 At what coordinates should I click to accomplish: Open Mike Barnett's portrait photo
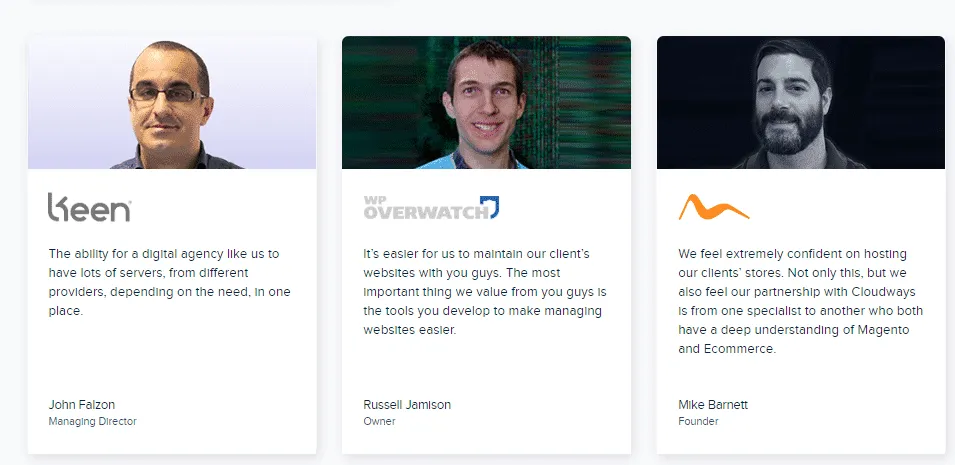(x=801, y=102)
